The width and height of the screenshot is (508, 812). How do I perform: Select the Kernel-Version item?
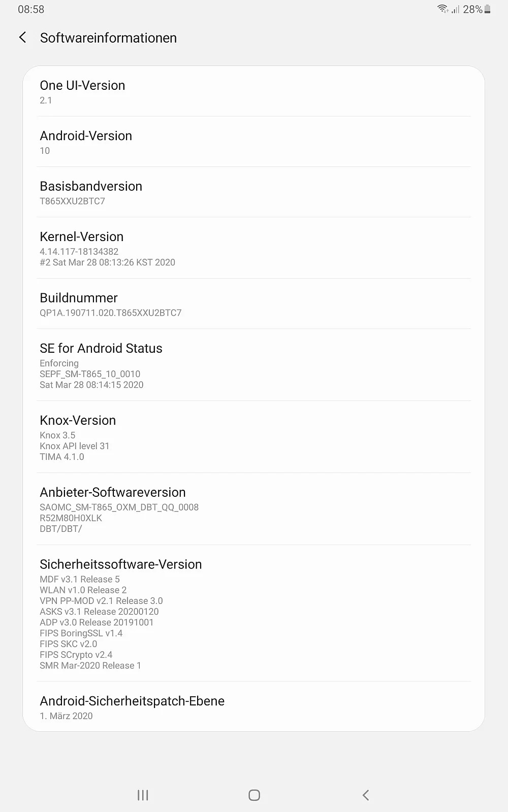(253, 248)
